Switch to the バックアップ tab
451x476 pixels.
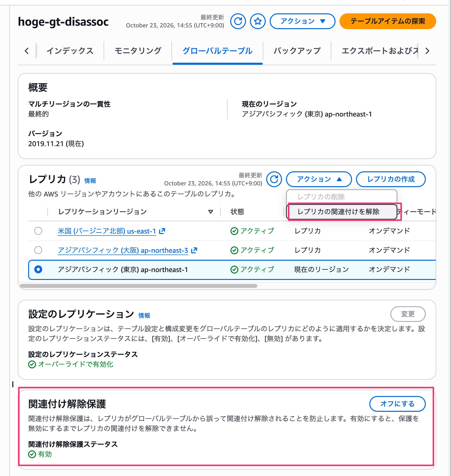point(297,51)
